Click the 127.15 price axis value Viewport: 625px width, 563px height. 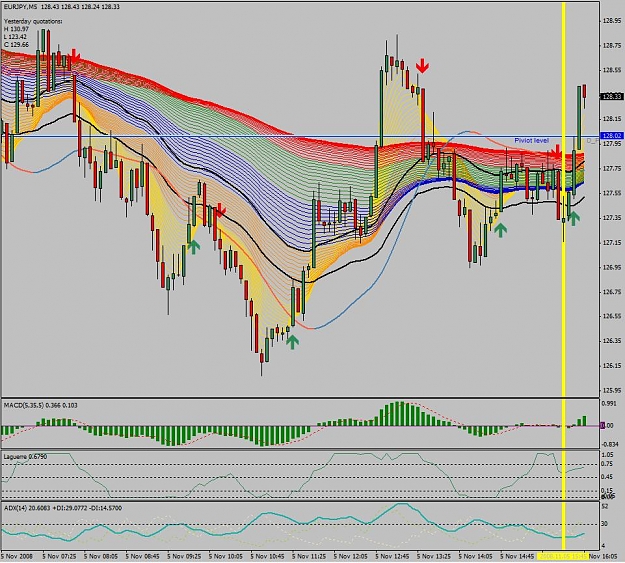612,242
